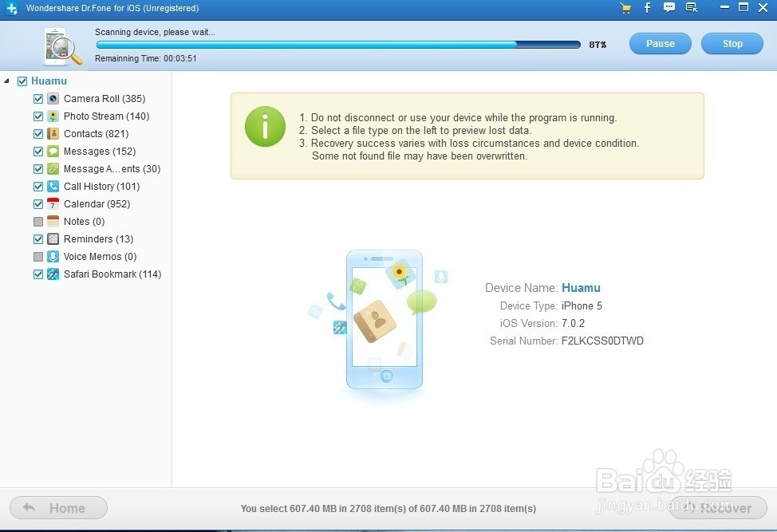Click the Safari Bookmark icon
Viewport: 777px width, 532px height.
[x=53, y=274]
